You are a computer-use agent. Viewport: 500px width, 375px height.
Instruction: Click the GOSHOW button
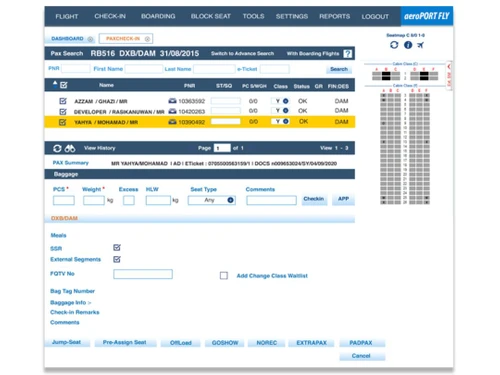point(225,343)
